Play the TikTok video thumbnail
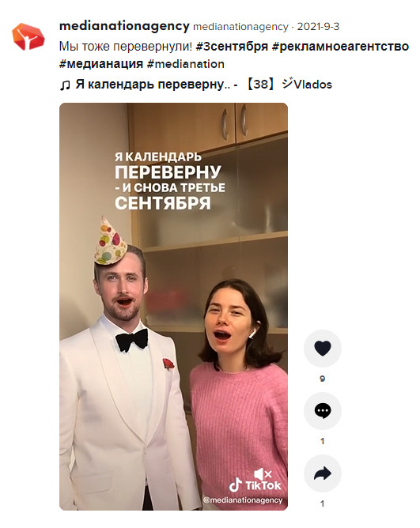The height and width of the screenshot is (528, 420). point(173,307)
